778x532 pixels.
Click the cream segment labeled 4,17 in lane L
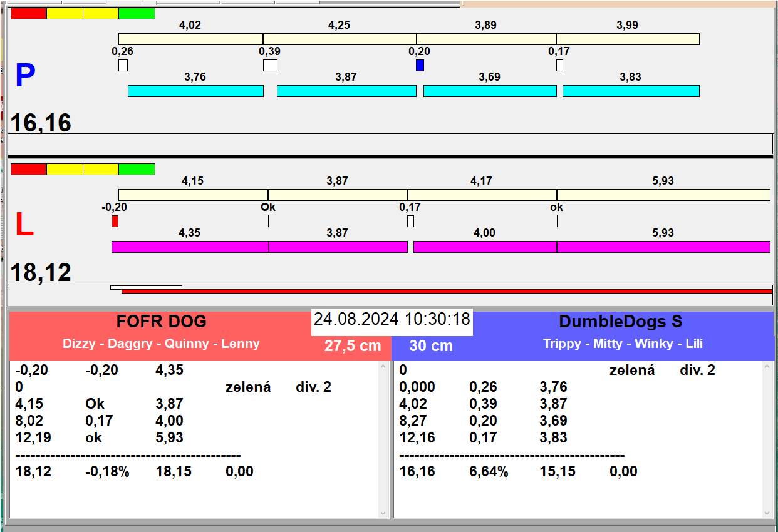tap(482, 195)
